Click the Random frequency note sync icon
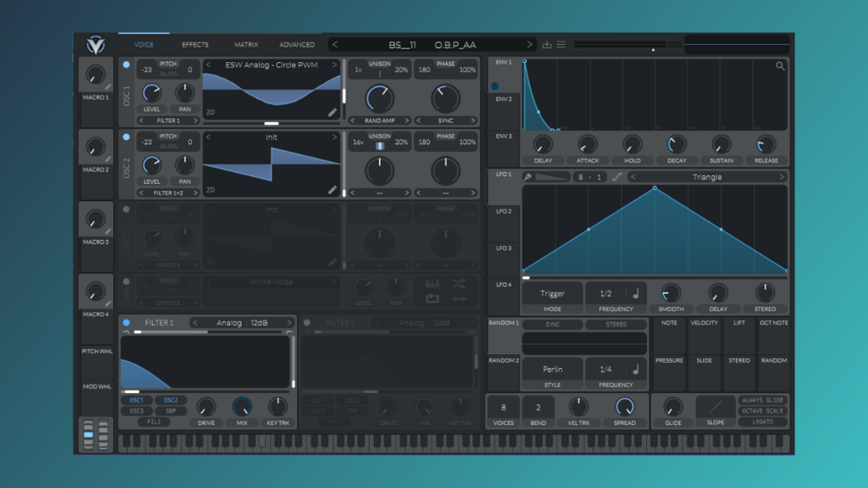This screenshot has width=868, height=488. click(636, 369)
